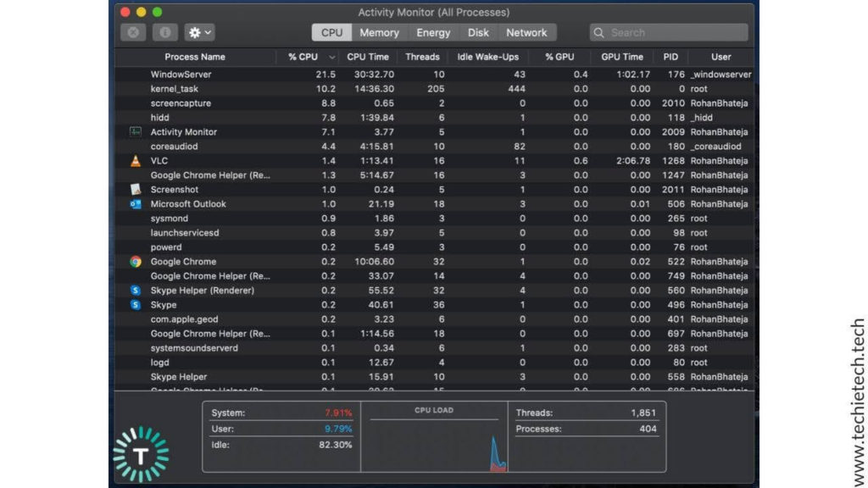
Task: Select the Network tab
Action: 526,32
